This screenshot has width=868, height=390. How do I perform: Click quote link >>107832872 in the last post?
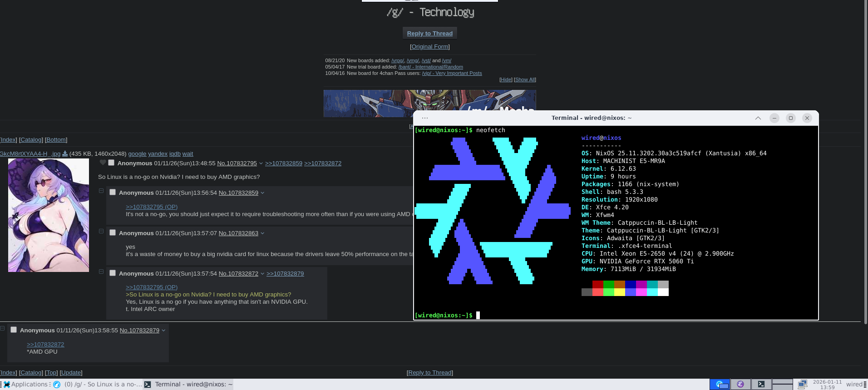pyautogui.click(x=45, y=345)
